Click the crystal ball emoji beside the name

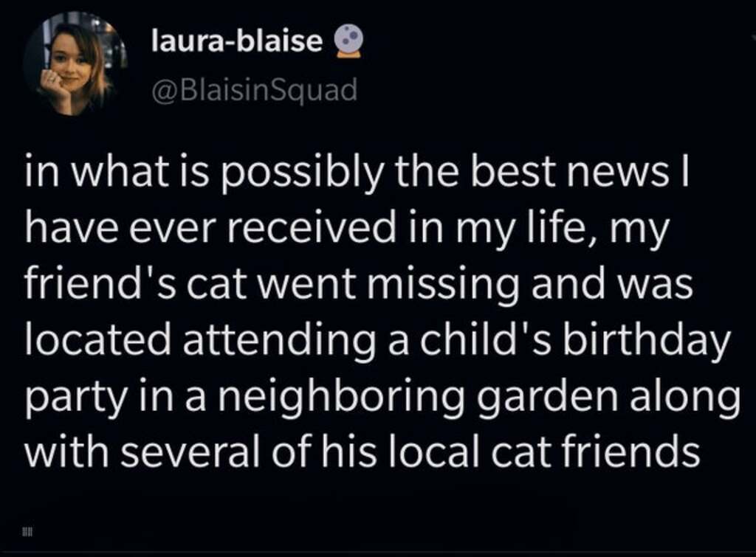pyautogui.click(x=347, y=41)
